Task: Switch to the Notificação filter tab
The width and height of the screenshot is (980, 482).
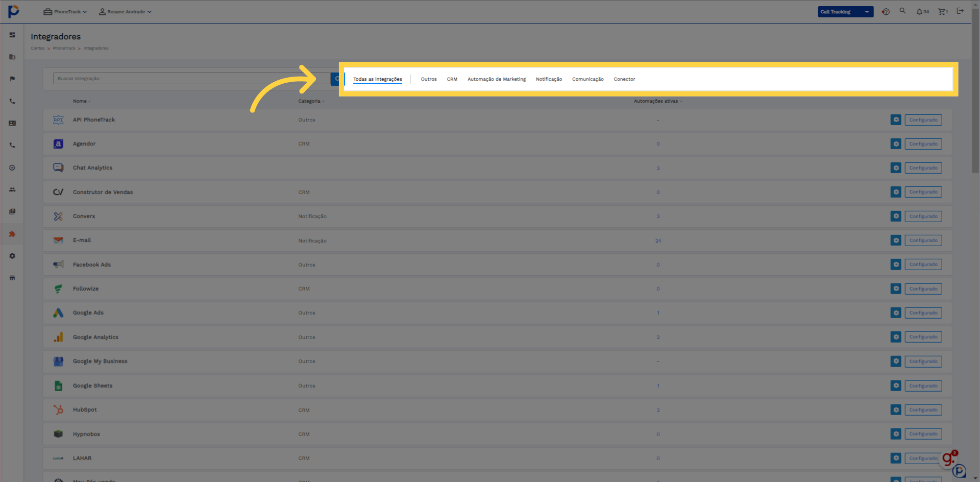Action: pyautogui.click(x=549, y=79)
